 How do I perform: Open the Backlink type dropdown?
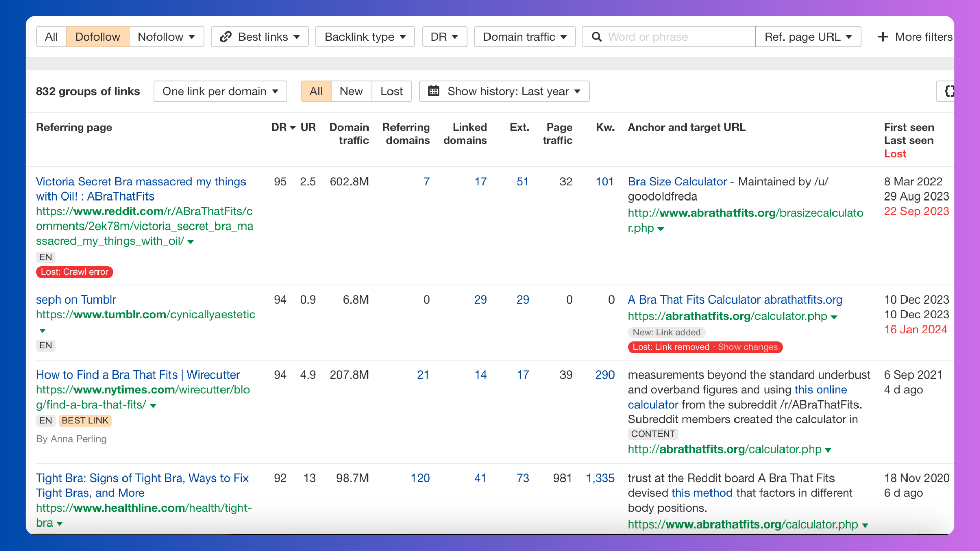click(x=365, y=37)
